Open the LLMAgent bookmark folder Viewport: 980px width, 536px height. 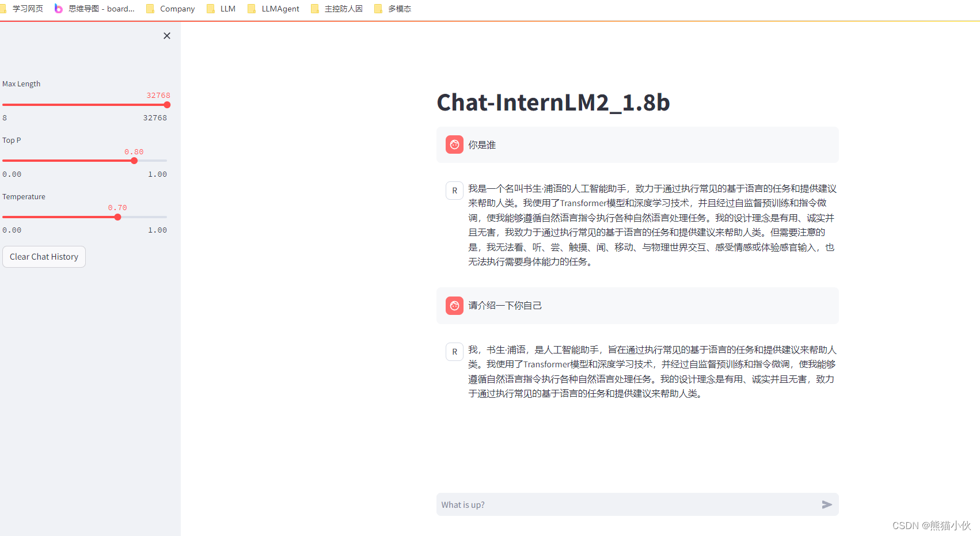pyautogui.click(x=274, y=9)
